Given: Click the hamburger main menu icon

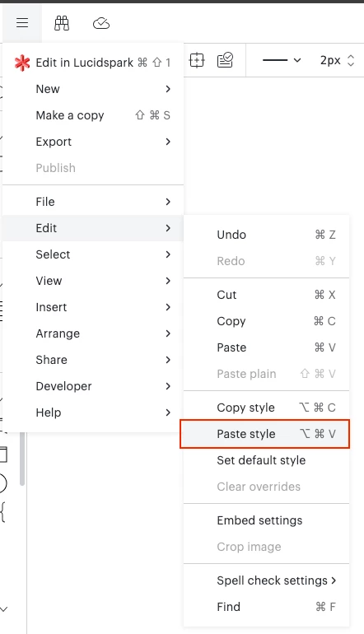Looking at the screenshot, I should pos(22,23).
